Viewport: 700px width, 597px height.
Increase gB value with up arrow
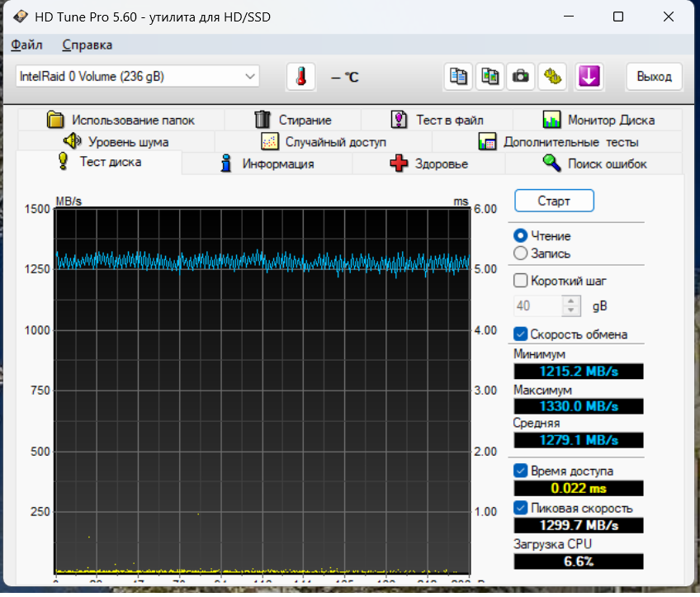[x=571, y=301]
